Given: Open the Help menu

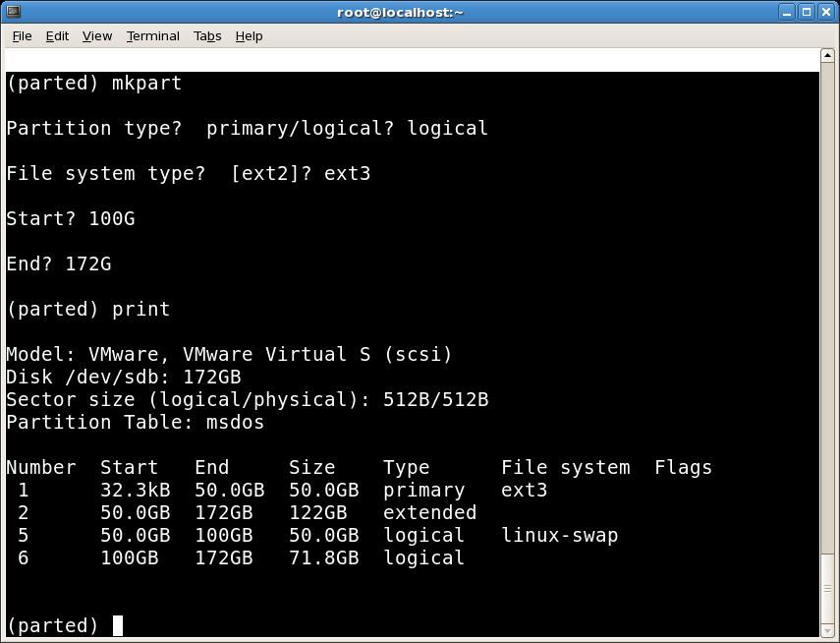Looking at the screenshot, I should pyautogui.click(x=249, y=35).
